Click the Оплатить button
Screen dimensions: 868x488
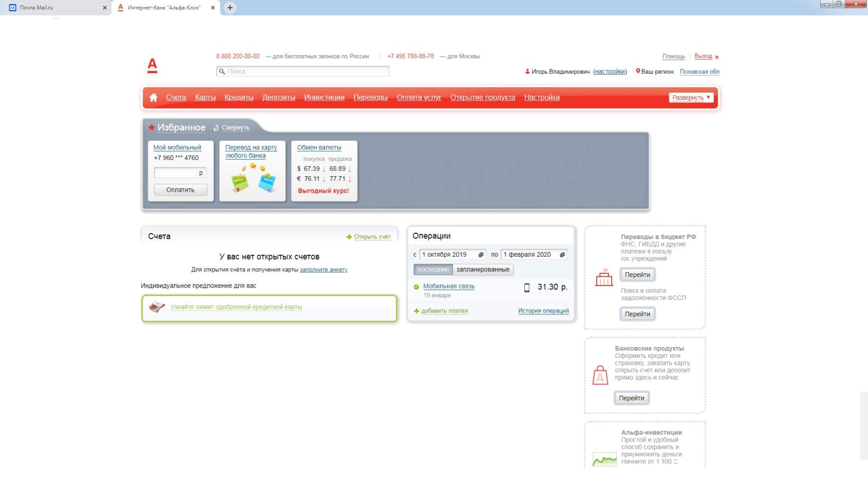coord(180,190)
